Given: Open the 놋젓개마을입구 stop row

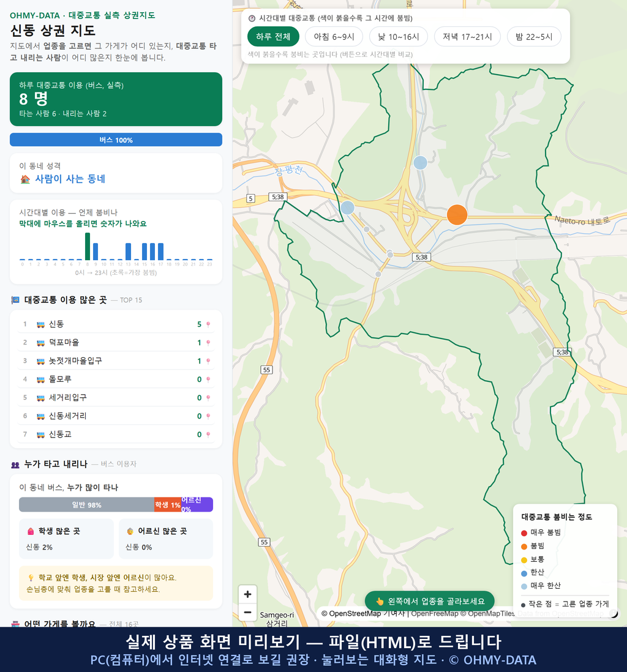Looking at the screenshot, I should 116,361.
